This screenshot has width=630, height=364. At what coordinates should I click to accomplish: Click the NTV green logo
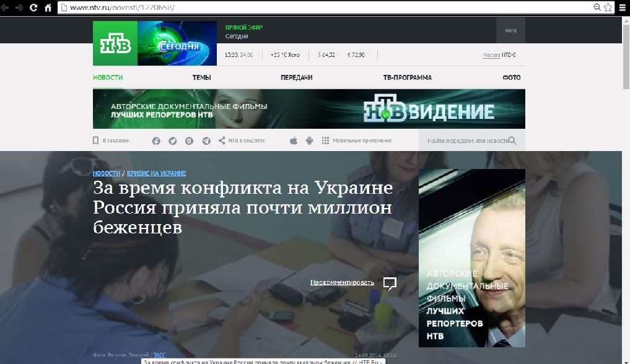pyautogui.click(x=115, y=43)
